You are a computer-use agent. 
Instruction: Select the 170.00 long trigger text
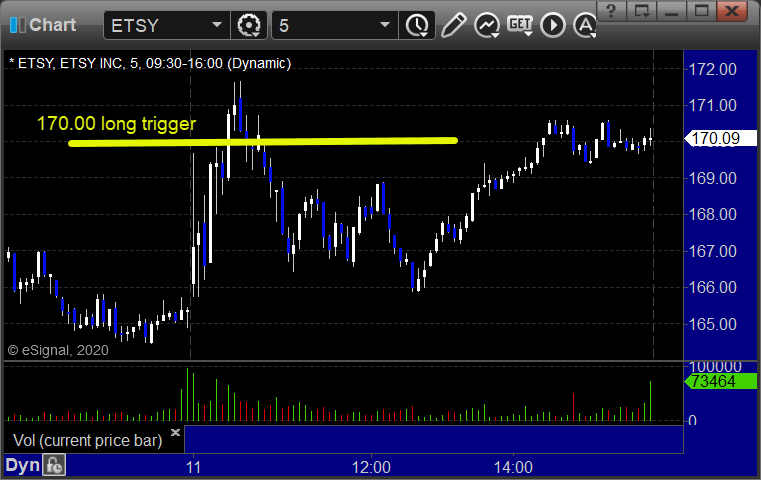point(116,124)
